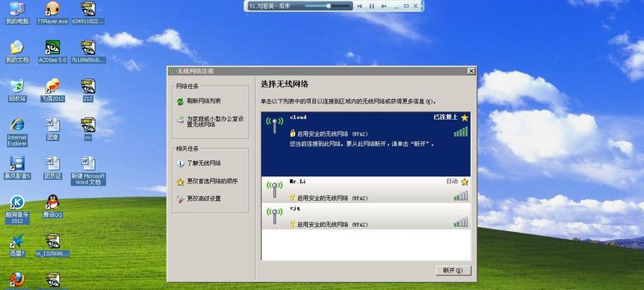Image resolution: width=644 pixels, height=290 pixels.
Task: Select the image file named 212
Action: point(88,91)
